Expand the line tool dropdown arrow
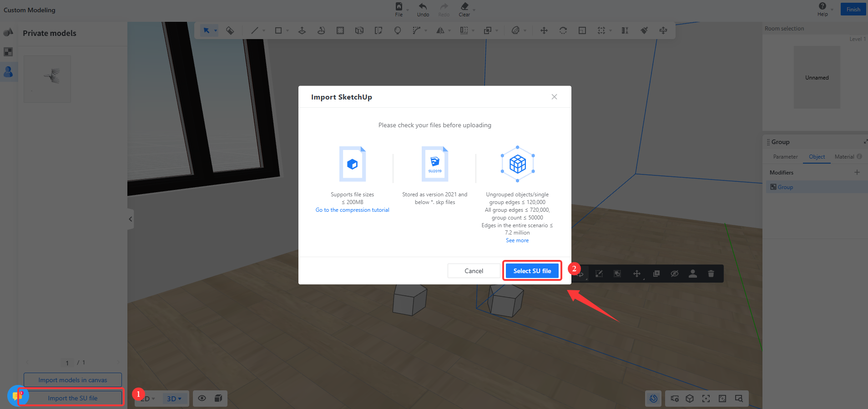 [x=264, y=31]
